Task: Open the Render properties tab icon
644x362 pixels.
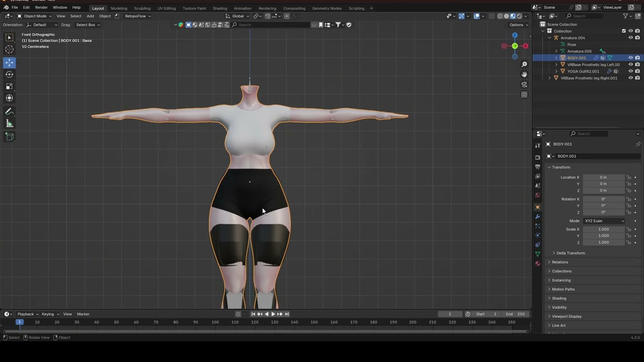Action: click(537, 157)
